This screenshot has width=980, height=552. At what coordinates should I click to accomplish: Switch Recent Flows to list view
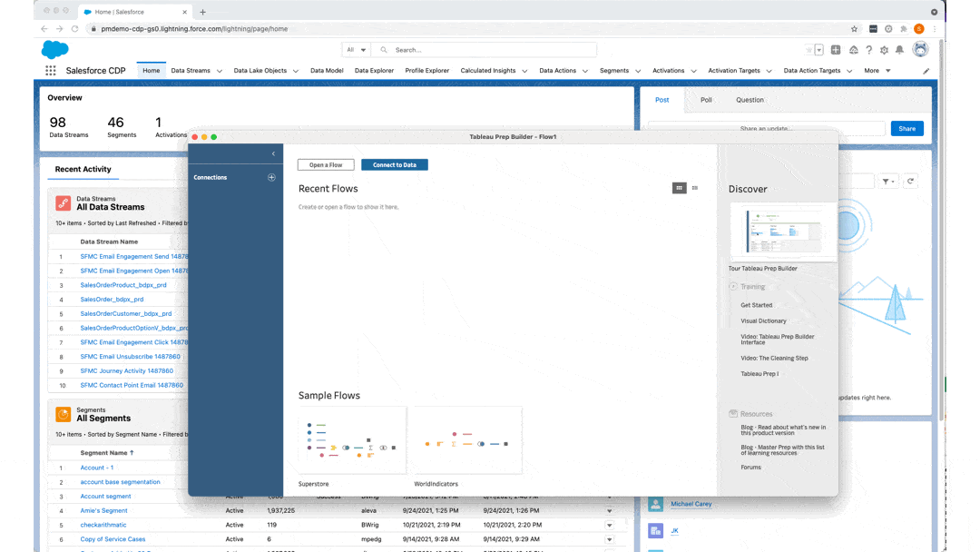point(694,188)
